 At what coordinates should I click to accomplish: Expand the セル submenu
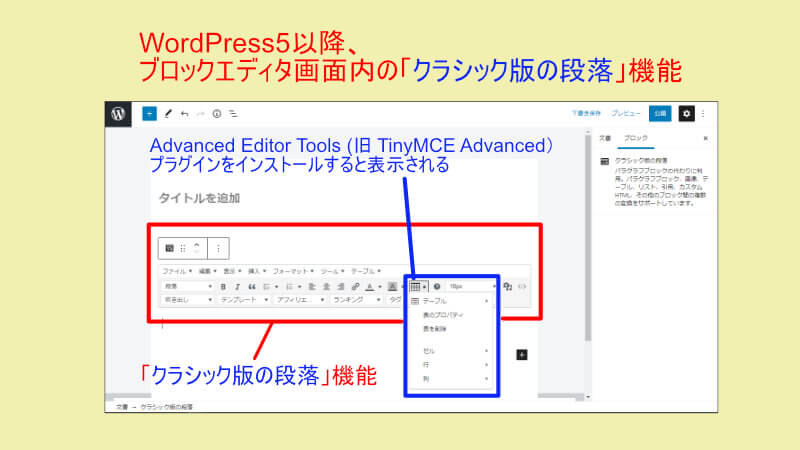[x=450, y=351]
